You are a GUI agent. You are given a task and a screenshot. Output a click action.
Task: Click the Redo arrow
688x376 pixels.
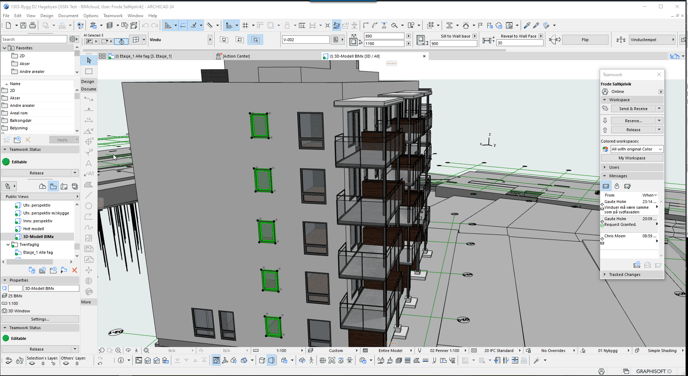pos(154,25)
